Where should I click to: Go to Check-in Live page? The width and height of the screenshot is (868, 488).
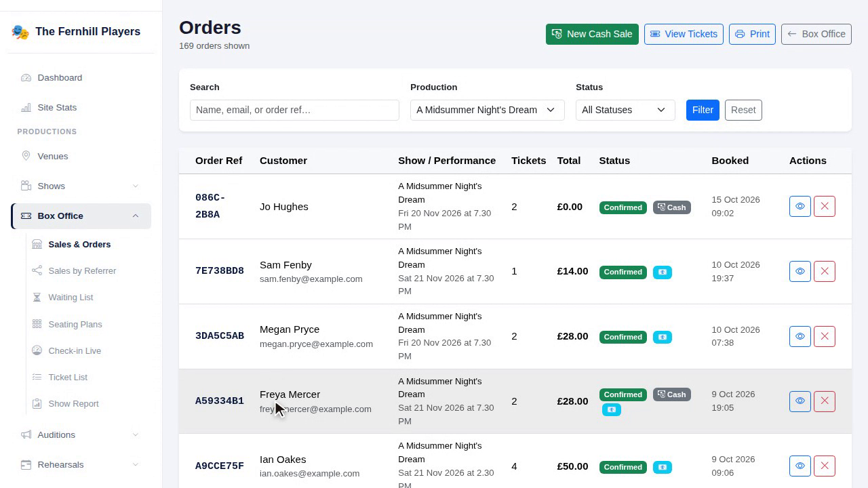tap(89, 350)
